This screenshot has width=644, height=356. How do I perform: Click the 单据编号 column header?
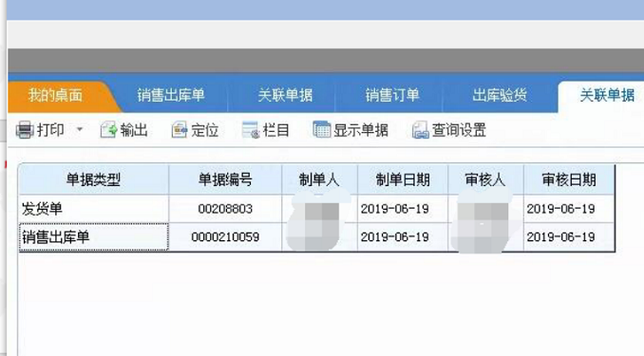pos(225,179)
